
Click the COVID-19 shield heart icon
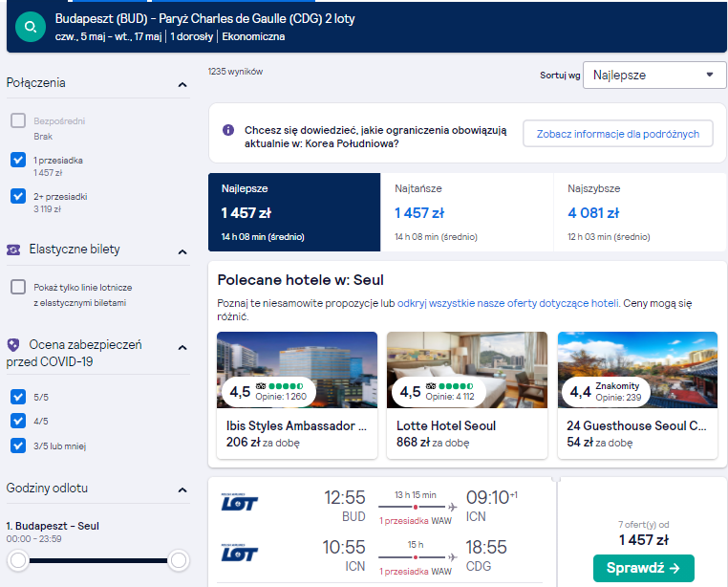click(x=13, y=345)
